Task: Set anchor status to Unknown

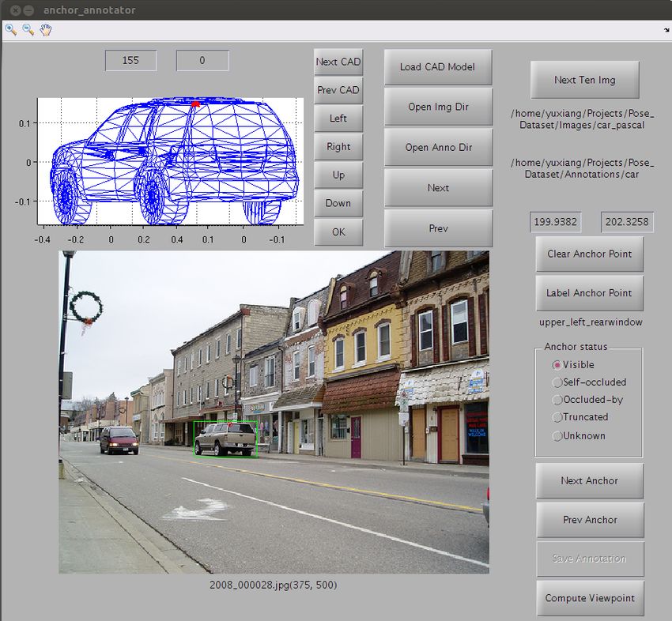Action: (x=557, y=436)
